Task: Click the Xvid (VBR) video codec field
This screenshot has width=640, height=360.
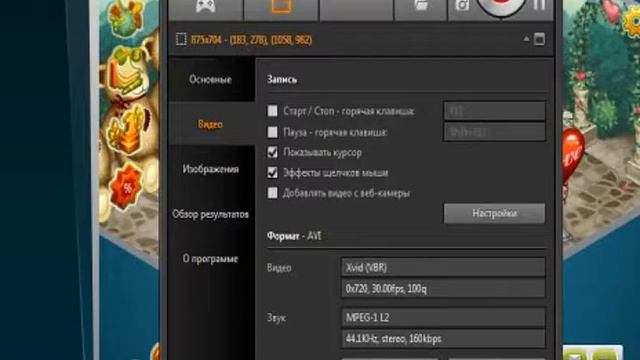Action: point(443,268)
